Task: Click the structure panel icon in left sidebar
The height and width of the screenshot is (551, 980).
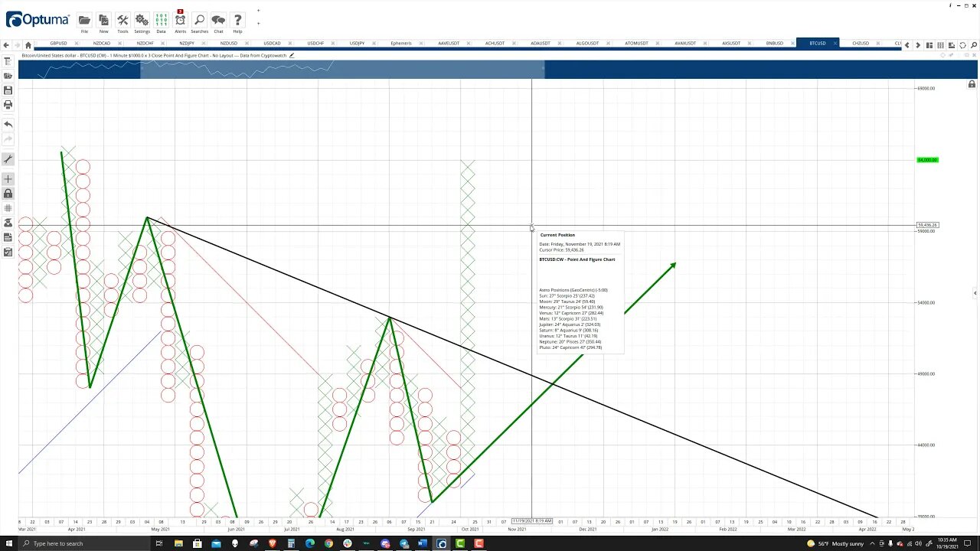Action: [8, 61]
